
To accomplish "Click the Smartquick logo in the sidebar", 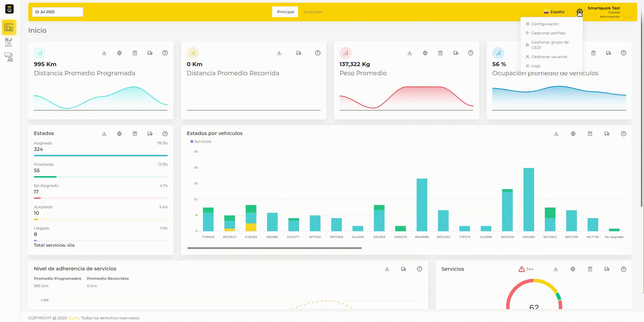I will (x=9, y=9).
